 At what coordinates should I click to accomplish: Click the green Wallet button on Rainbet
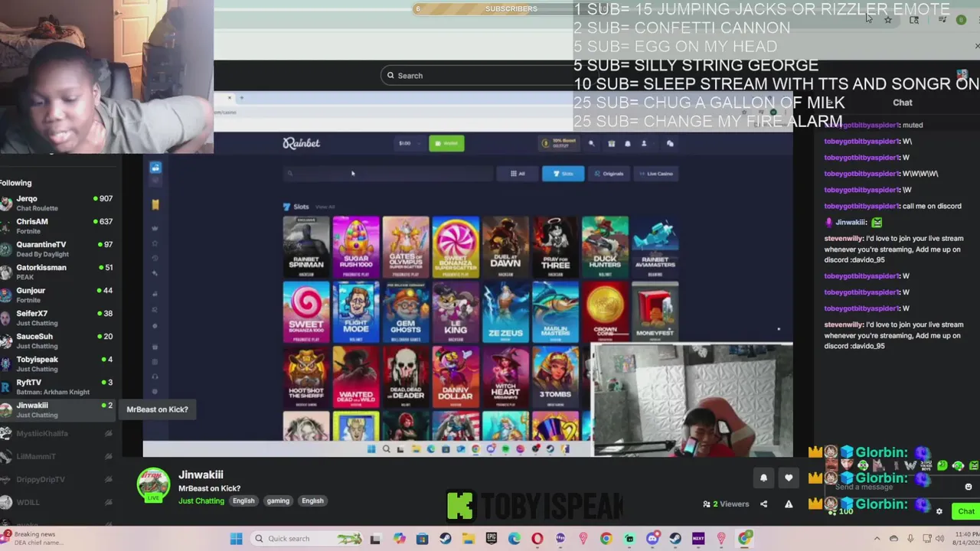pyautogui.click(x=446, y=143)
